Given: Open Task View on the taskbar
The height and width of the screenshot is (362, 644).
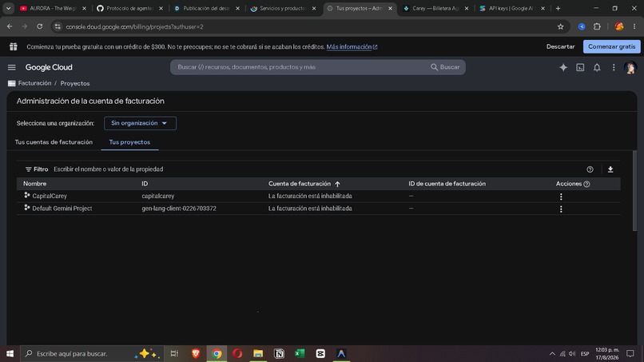Looking at the screenshot, I should 174,353.
